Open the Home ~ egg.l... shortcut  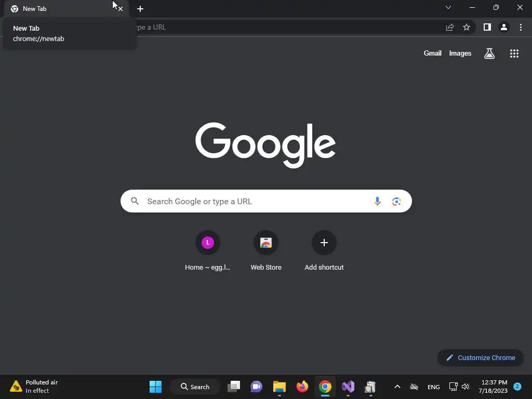(208, 251)
